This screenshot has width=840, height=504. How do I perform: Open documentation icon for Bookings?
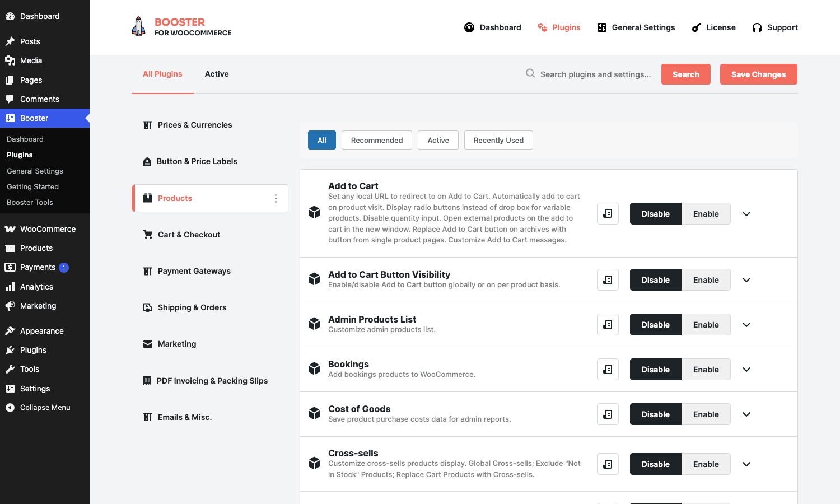tap(608, 369)
